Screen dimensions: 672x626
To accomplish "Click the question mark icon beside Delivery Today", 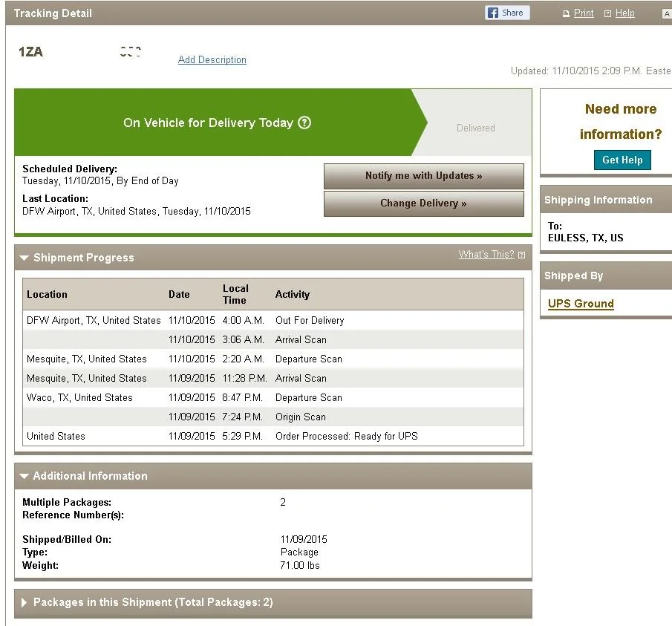I will point(304,123).
